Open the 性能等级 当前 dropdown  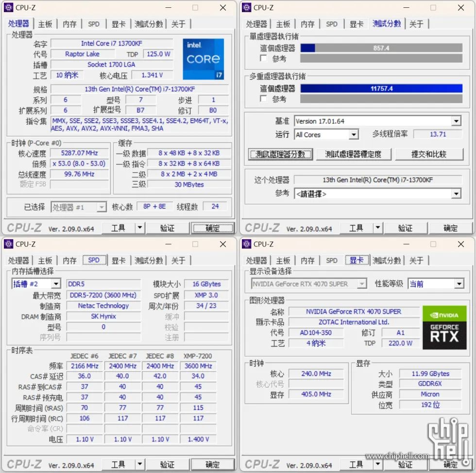coord(459,284)
